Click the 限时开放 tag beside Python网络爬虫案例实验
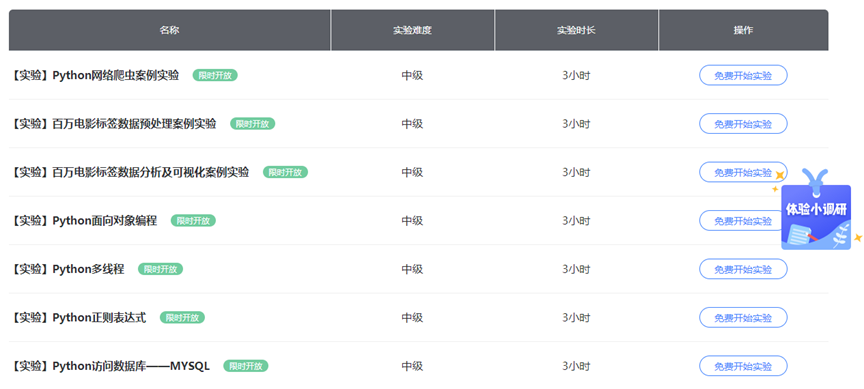Screen dimensions: 864x389 [215, 75]
